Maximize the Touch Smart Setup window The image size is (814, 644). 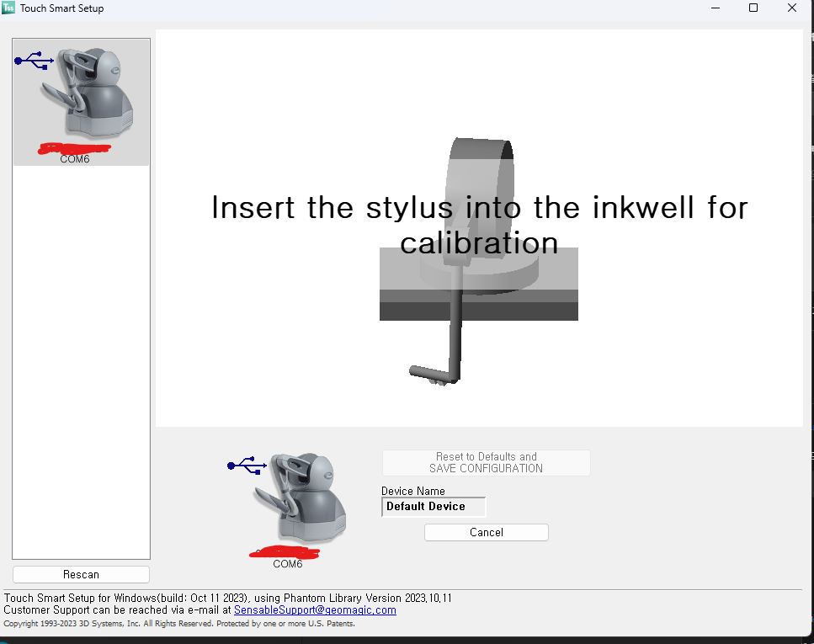pyautogui.click(x=753, y=8)
